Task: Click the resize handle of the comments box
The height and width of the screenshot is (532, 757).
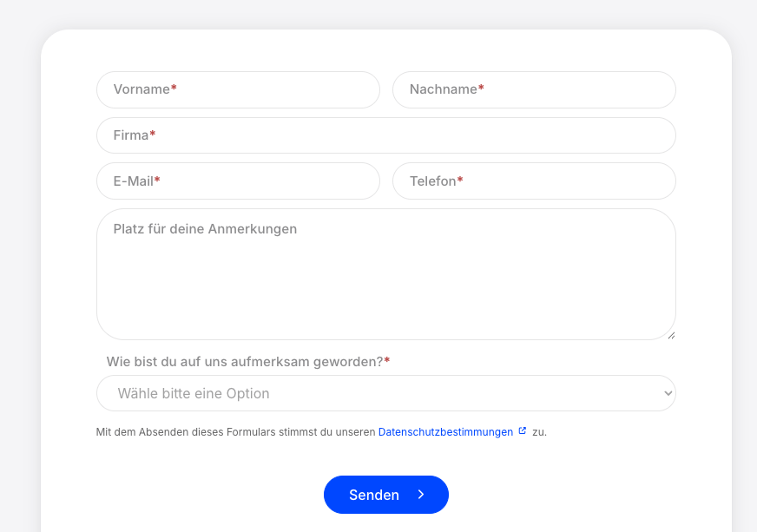Action: [x=670, y=334]
